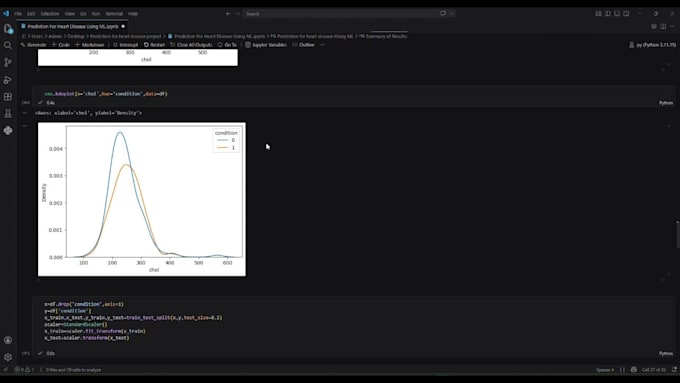680x383 pixels.
Task: Open the Search view in the activity bar
Action: [8, 45]
